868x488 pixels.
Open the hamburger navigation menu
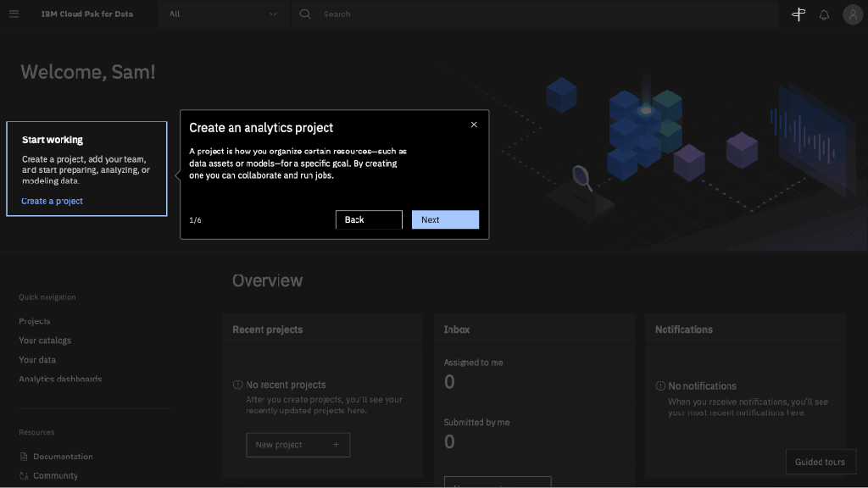pyautogui.click(x=14, y=14)
